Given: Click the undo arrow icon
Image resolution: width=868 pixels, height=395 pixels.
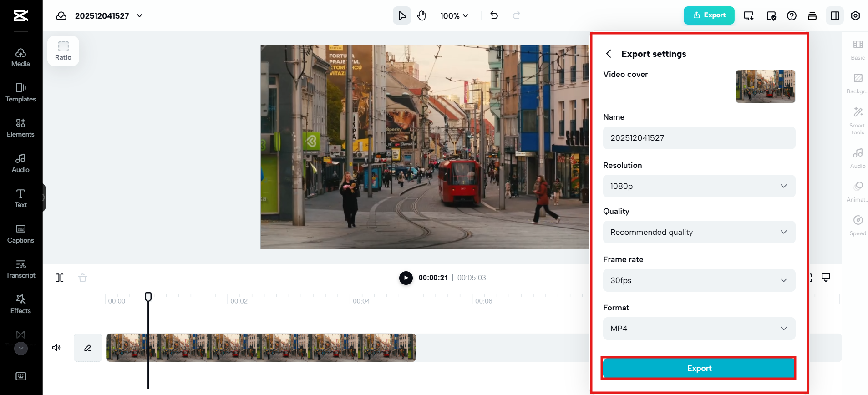Looking at the screenshot, I should [494, 15].
